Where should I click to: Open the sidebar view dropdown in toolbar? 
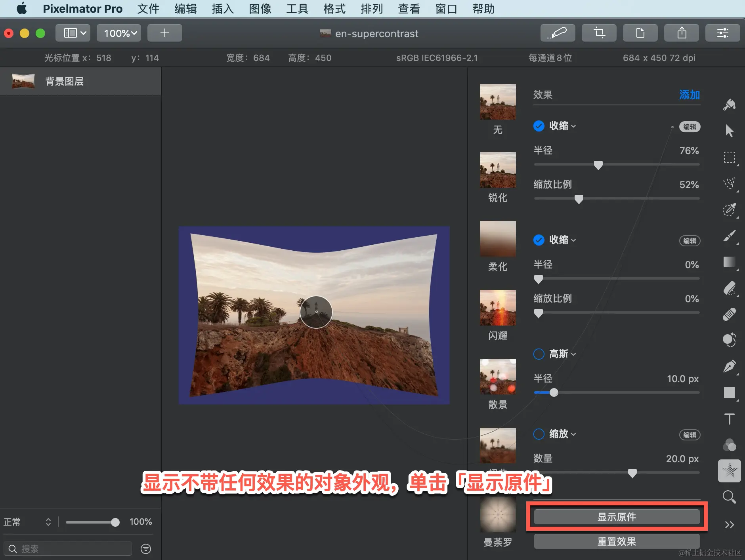coord(73,33)
